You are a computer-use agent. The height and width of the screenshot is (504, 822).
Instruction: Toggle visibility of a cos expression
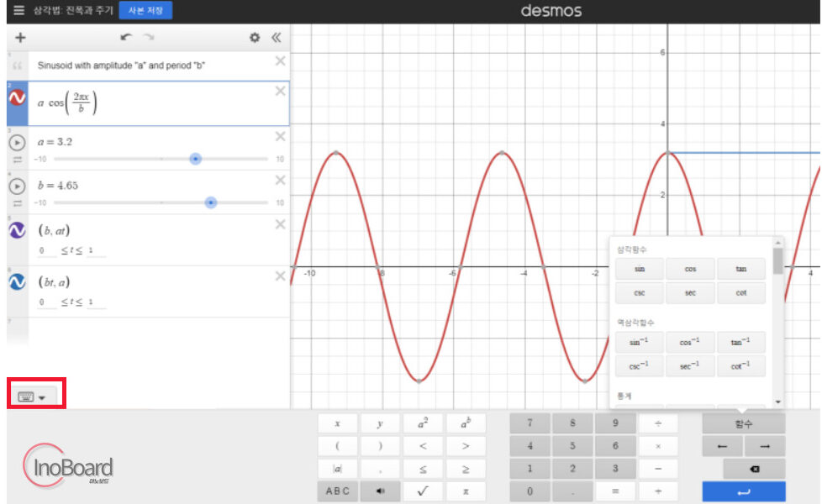point(17,97)
